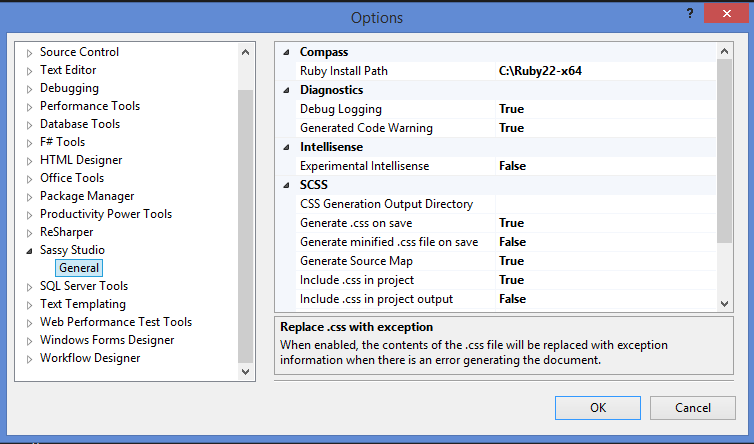Expand the Source Control node
Viewport: 754px width, 444px height.
coord(30,53)
